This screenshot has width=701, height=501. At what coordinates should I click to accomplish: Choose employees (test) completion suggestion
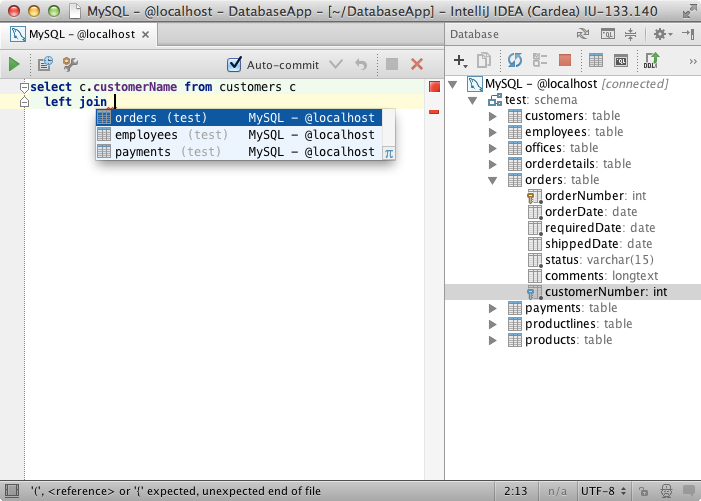coord(239,135)
